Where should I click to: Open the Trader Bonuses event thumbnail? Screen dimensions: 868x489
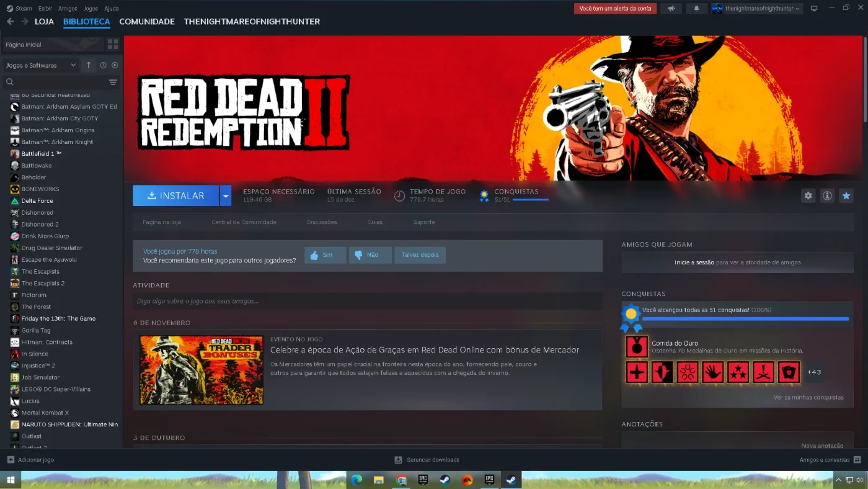point(201,370)
